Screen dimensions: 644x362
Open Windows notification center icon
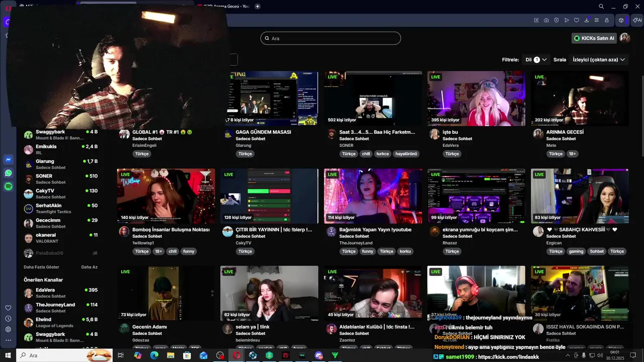[x=633, y=355]
